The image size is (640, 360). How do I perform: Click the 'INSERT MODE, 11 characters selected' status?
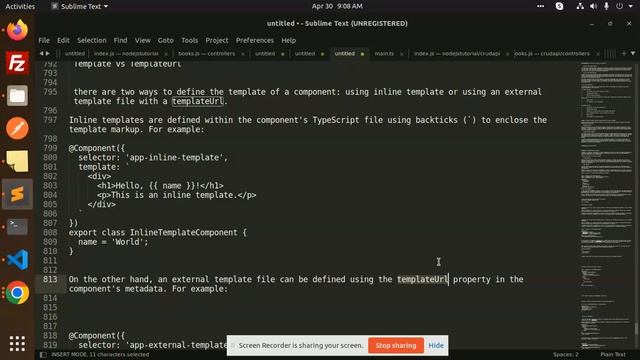(x=100, y=355)
